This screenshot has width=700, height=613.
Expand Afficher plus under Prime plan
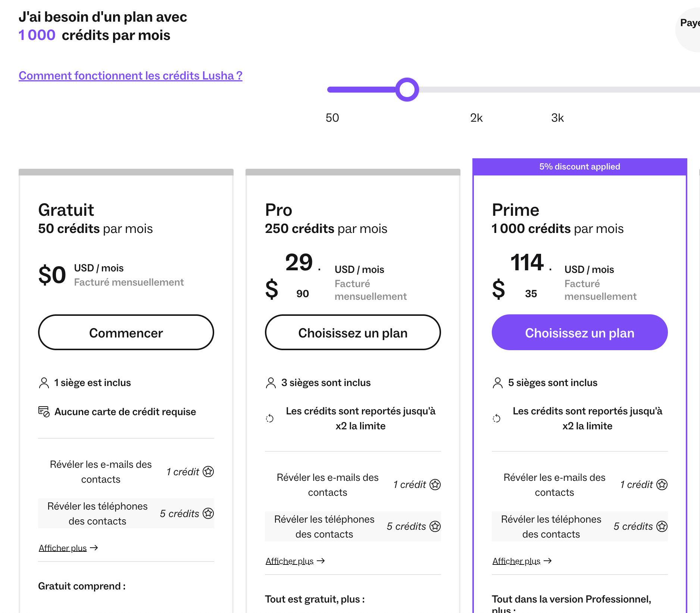(522, 561)
